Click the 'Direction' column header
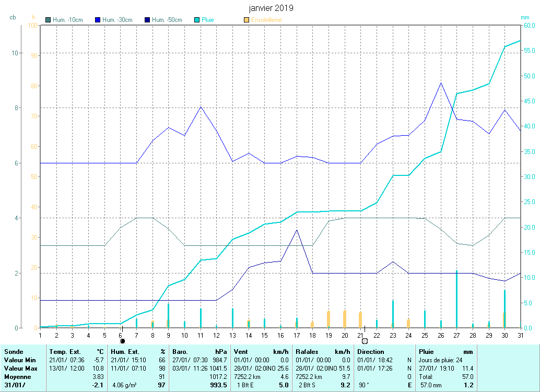 [x=371, y=352]
